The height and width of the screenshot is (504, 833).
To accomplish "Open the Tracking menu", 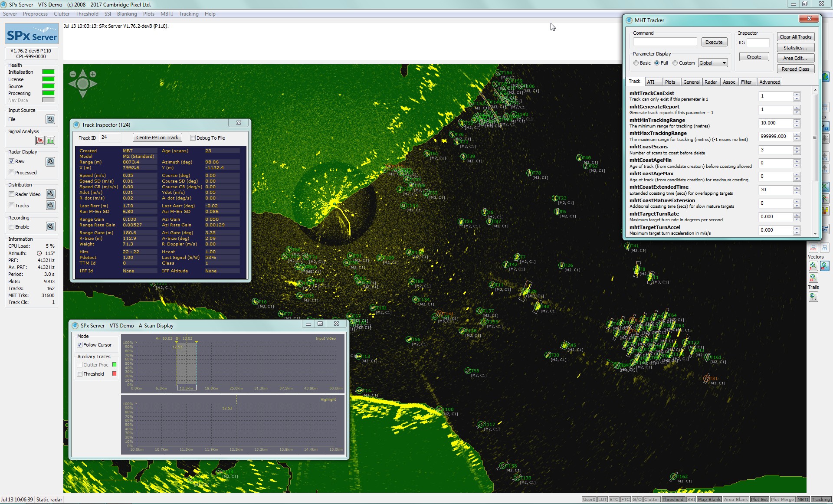I will tap(188, 14).
